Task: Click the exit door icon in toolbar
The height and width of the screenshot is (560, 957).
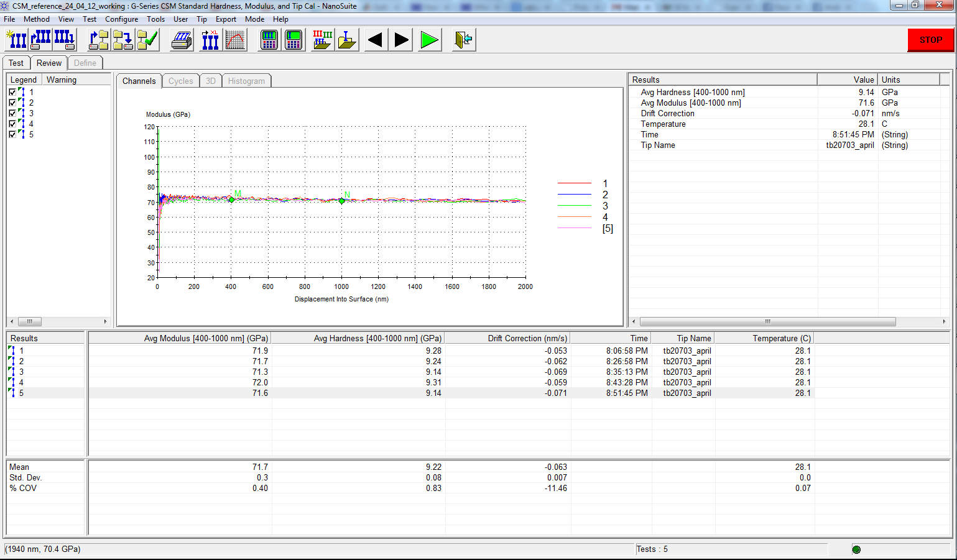Action: coord(463,40)
